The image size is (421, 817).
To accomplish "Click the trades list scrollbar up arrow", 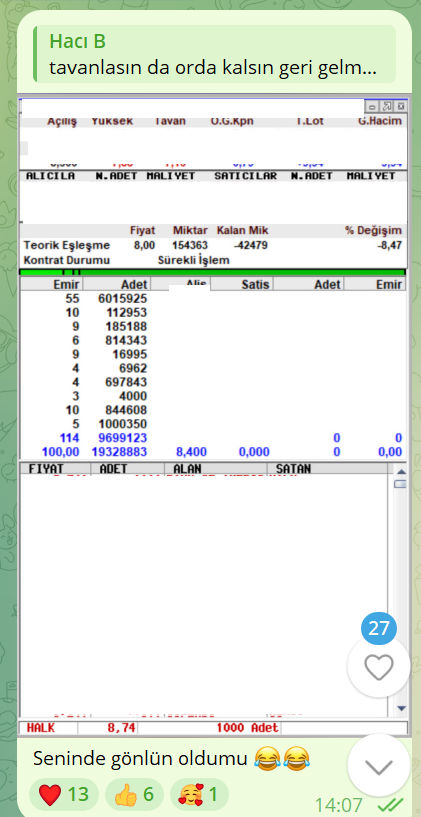I will click(401, 472).
